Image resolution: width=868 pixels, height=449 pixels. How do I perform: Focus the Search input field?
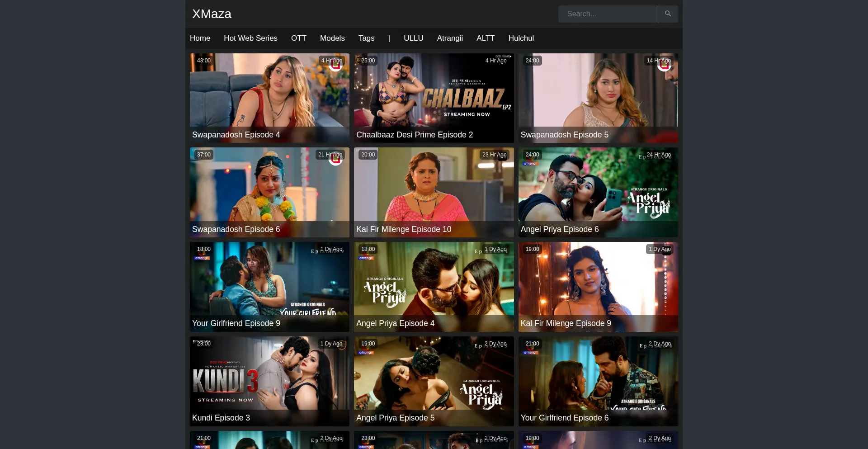tap(608, 14)
